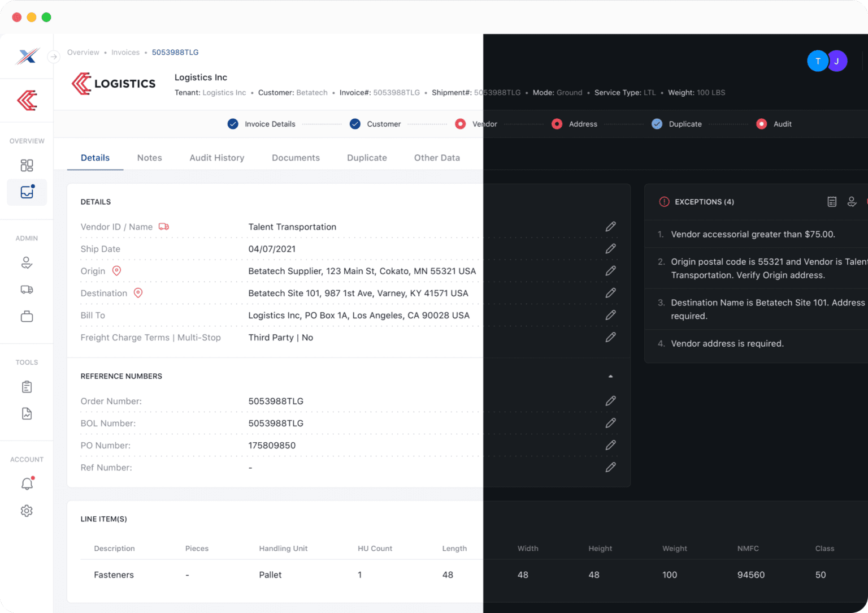Collapse the Reference Numbers section
This screenshot has height=613, width=868.
tap(610, 375)
